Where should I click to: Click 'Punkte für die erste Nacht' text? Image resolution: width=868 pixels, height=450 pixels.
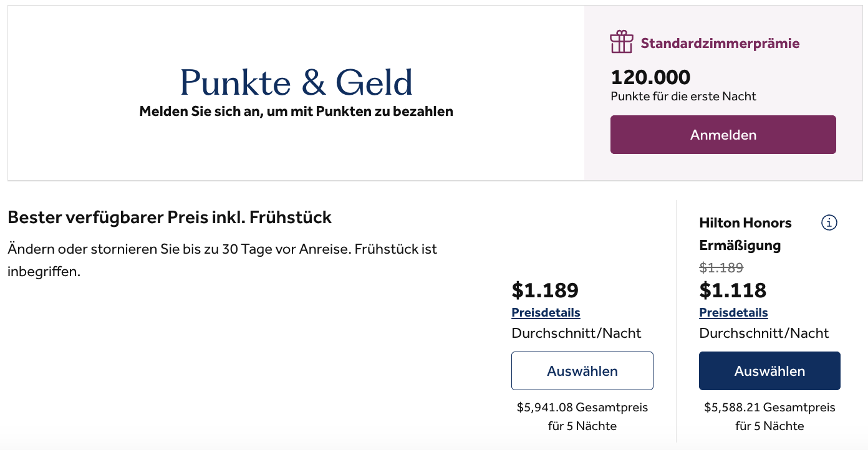click(683, 96)
